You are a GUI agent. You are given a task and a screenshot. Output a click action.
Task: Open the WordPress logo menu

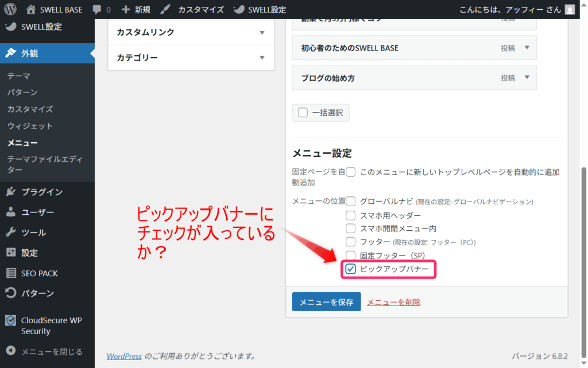[x=10, y=9]
